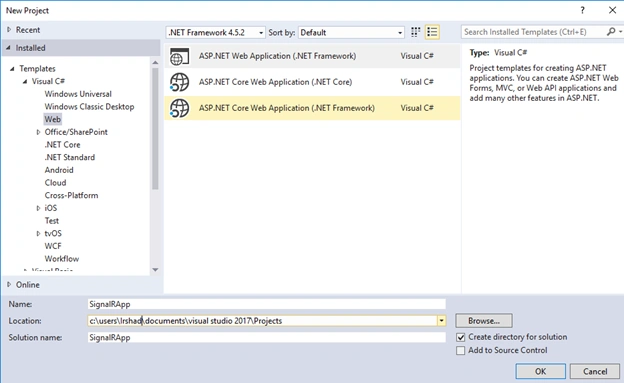Click the Solution name input field
Viewport: 624px width, 383px height.
tap(267, 338)
